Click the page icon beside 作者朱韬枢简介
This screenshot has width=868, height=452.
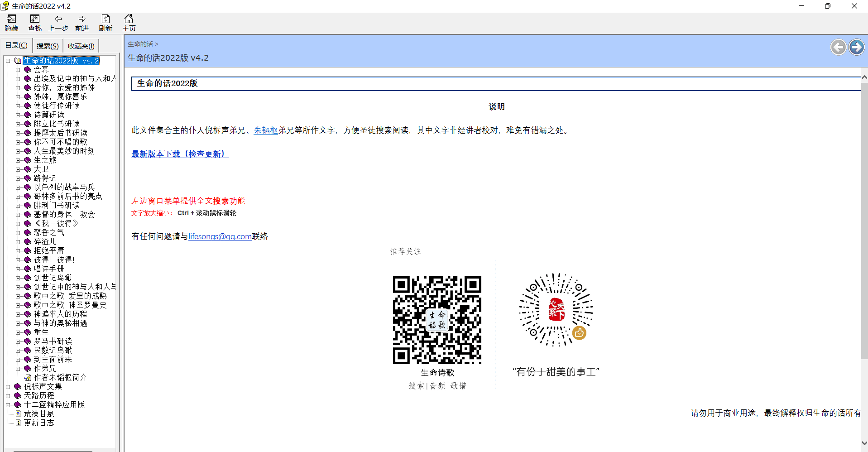coord(28,377)
